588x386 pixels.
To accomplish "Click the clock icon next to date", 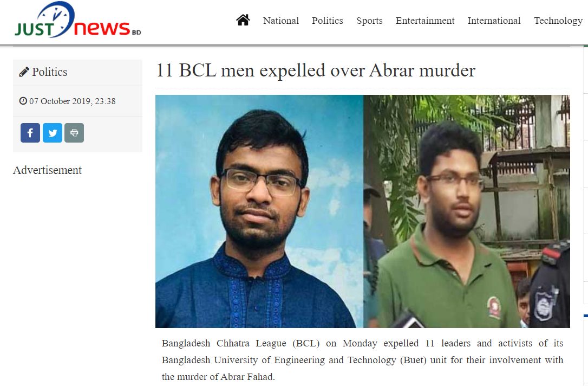I will click(23, 101).
